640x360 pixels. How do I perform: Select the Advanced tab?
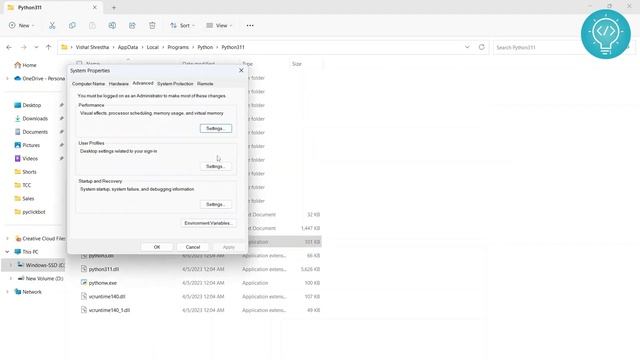143,83
